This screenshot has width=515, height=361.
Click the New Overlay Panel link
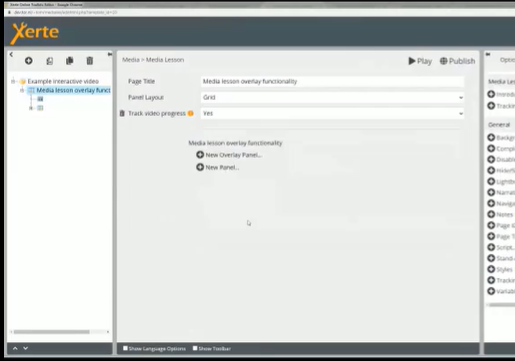234,155
